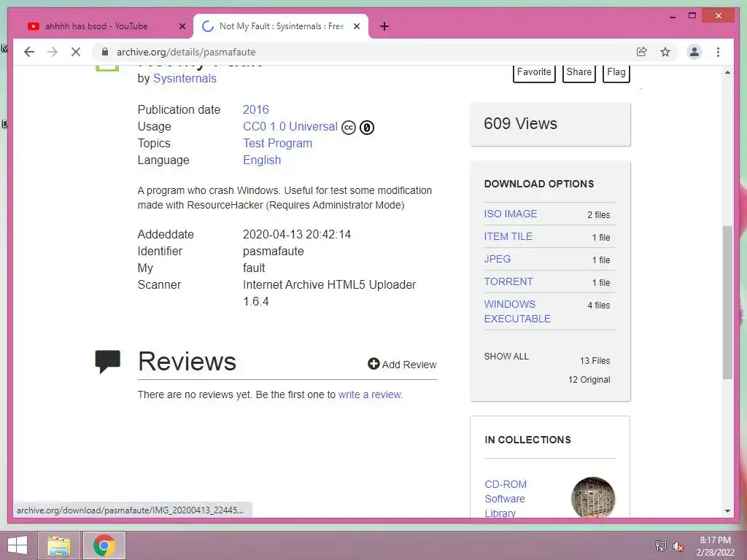
Task: Click the Share button
Action: coord(578,72)
